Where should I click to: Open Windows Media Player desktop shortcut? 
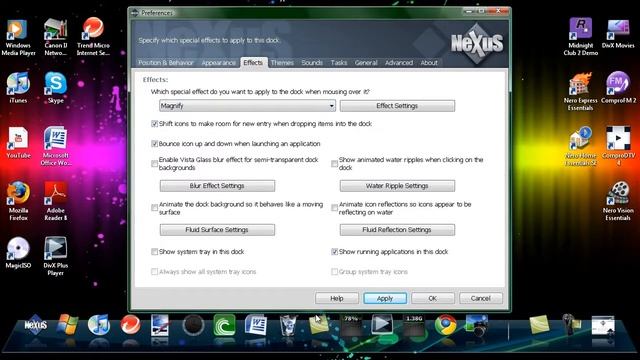click(x=18, y=37)
